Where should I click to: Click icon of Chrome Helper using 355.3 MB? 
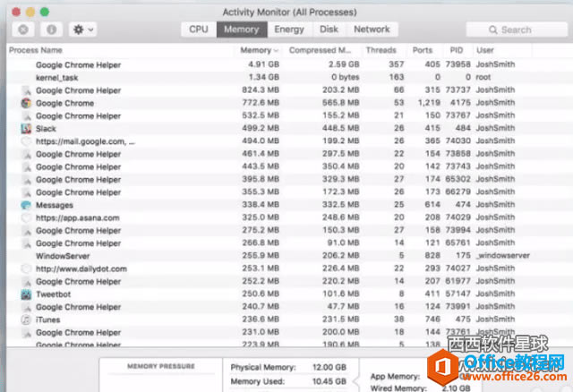[x=26, y=192]
